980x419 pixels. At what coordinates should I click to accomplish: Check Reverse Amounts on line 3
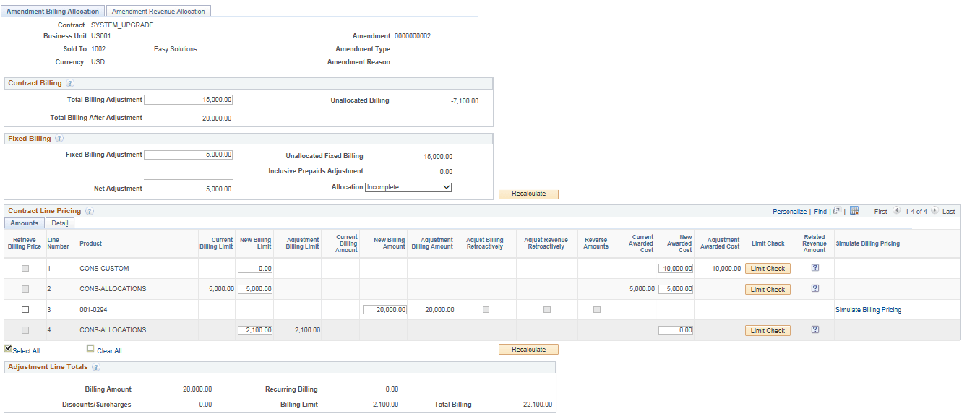pyautogui.click(x=596, y=308)
